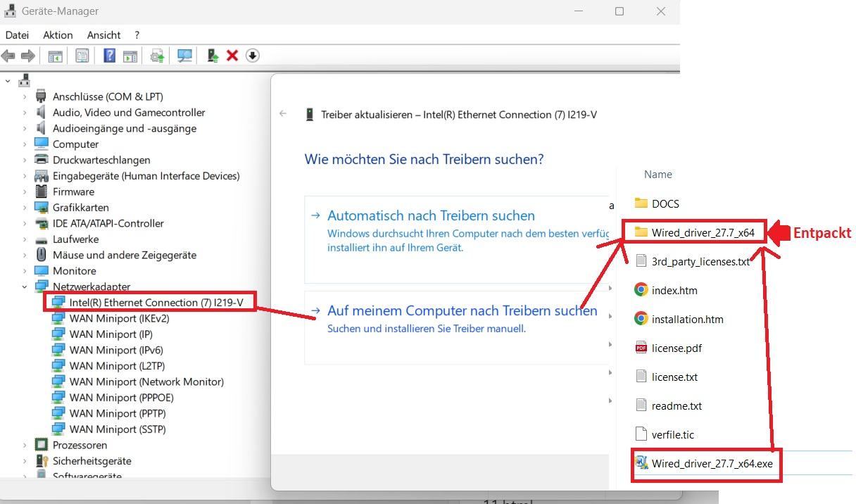Toggle the action pane toolbar icon
The image size is (856, 504).
tap(130, 56)
